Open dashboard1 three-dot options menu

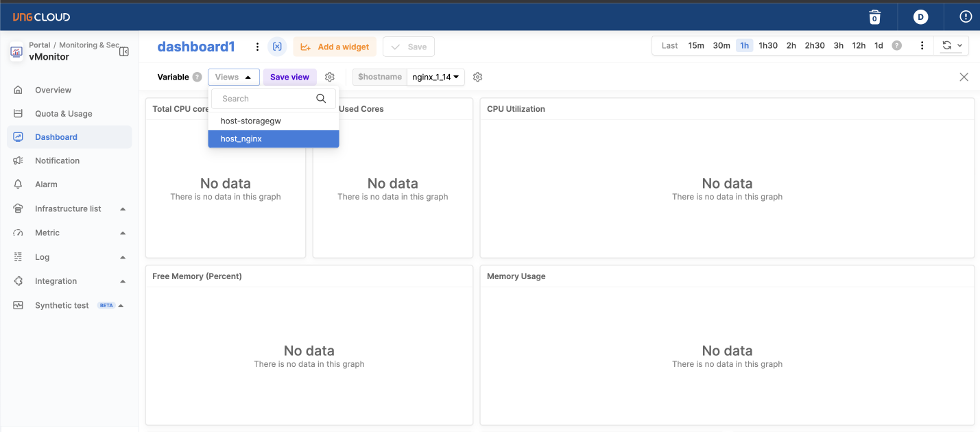coord(257,47)
